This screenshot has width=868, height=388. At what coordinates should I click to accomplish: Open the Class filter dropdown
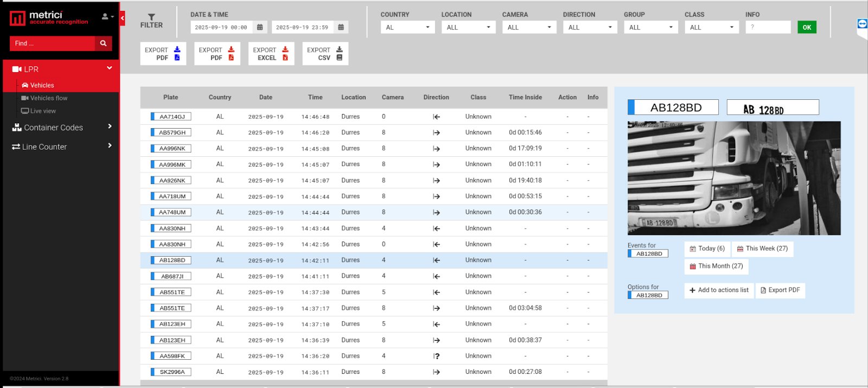pos(711,27)
